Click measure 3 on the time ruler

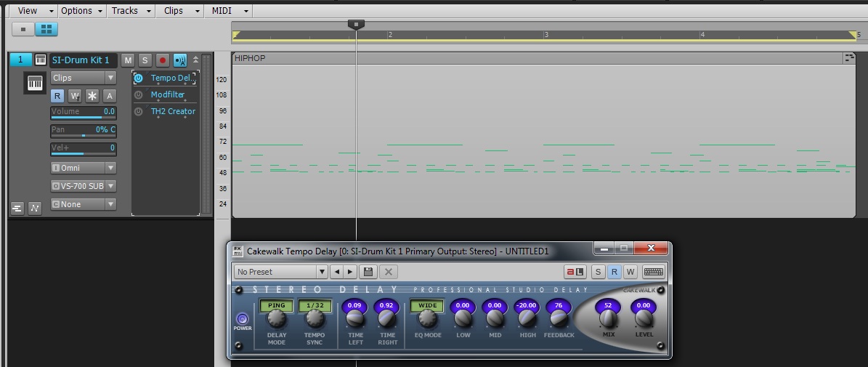(x=546, y=35)
